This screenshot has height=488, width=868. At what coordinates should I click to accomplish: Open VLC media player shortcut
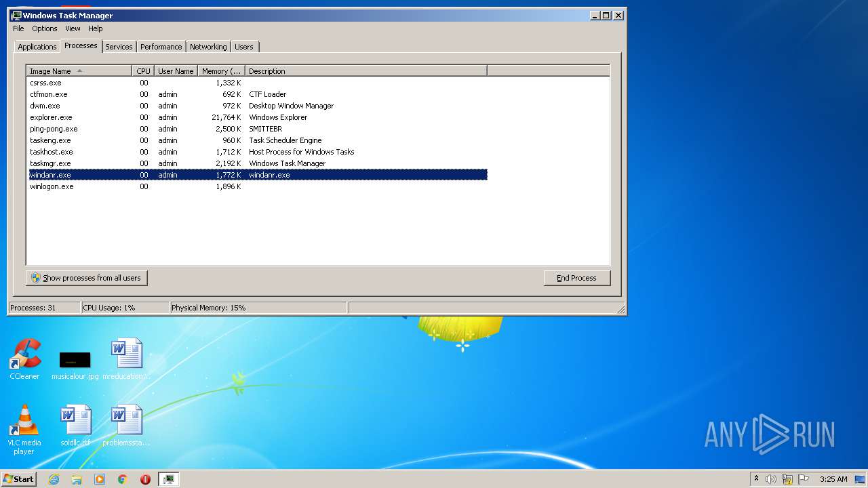(24, 430)
